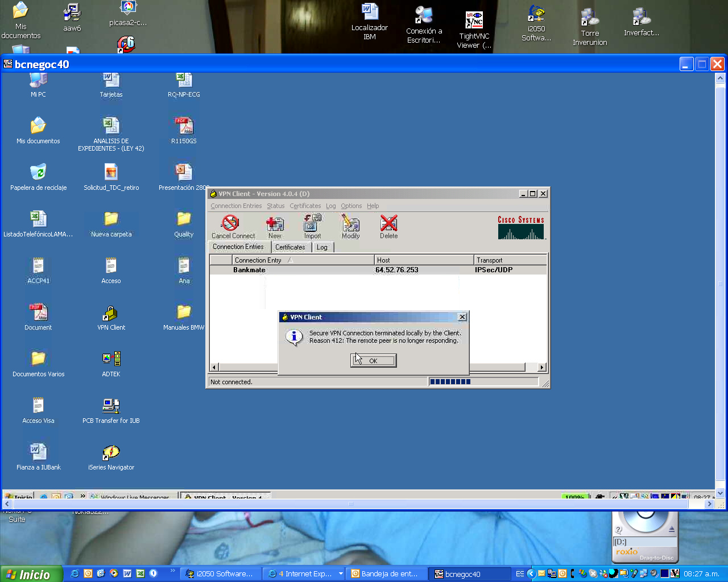Click OK in the VPN Client dialog
This screenshot has width=728, height=582.
373,360
